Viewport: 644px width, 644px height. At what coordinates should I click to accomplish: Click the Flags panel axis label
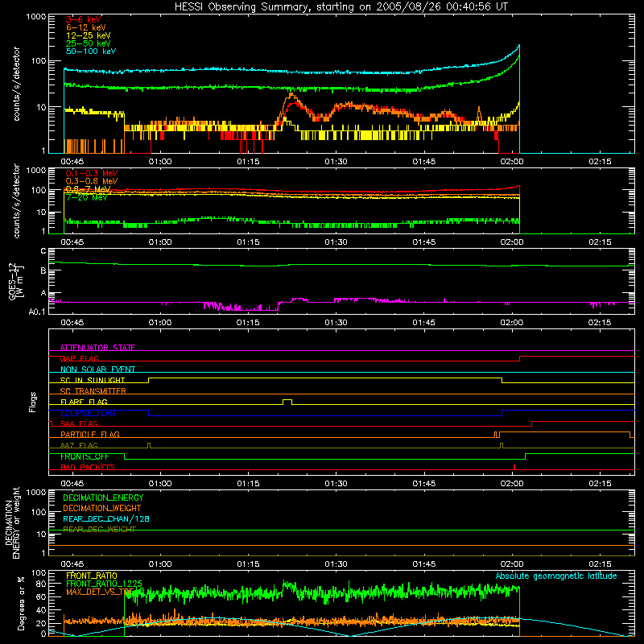click(33, 402)
